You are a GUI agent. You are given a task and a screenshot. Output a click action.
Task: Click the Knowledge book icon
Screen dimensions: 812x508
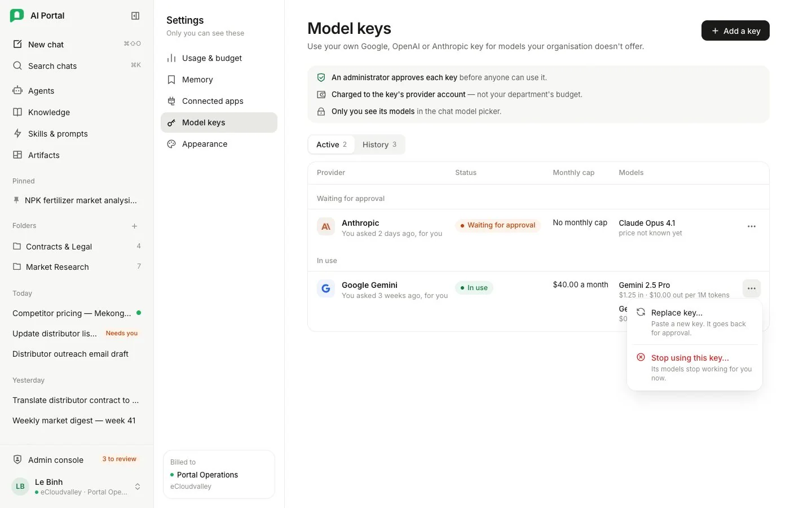tap(17, 112)
